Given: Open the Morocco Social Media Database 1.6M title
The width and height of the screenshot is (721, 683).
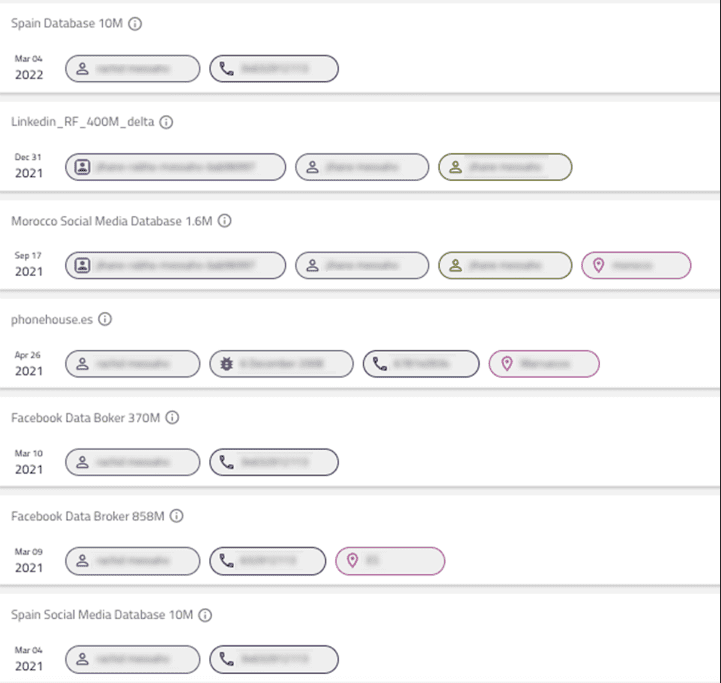Looking at the screenshot, I should [111, 221].
